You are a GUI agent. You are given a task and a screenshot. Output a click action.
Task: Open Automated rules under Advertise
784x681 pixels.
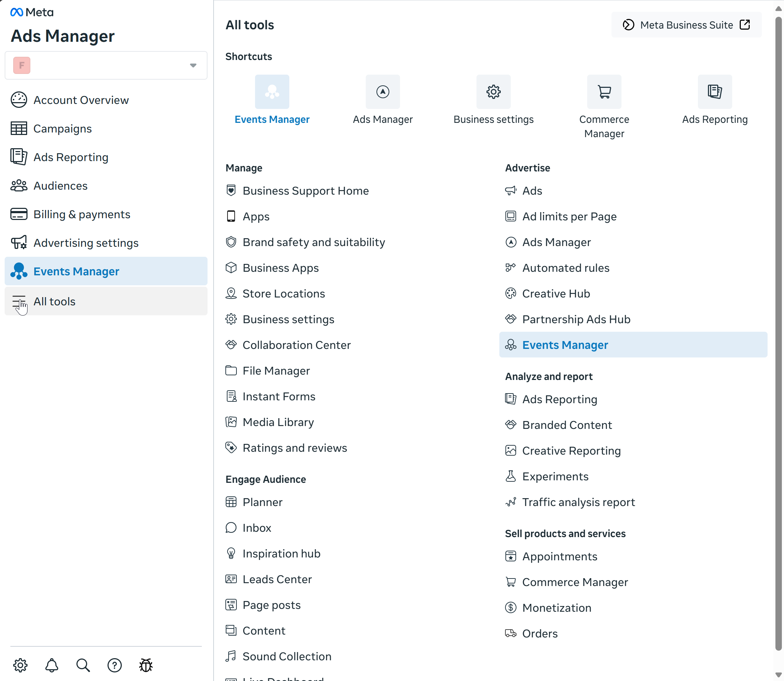tap(565, 268)
